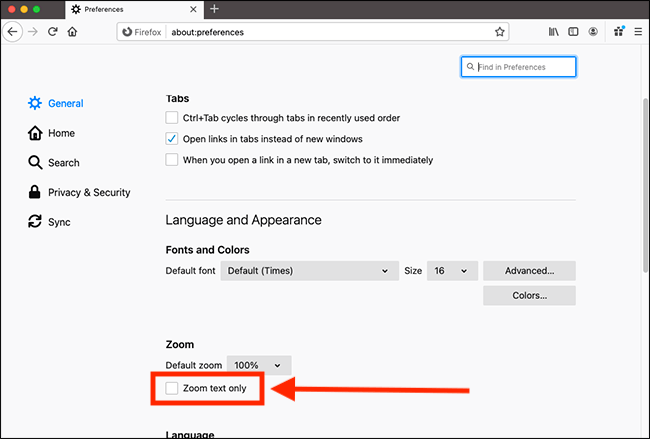
Task: Open the Library icon in toolbar
Action: point(553,32)
